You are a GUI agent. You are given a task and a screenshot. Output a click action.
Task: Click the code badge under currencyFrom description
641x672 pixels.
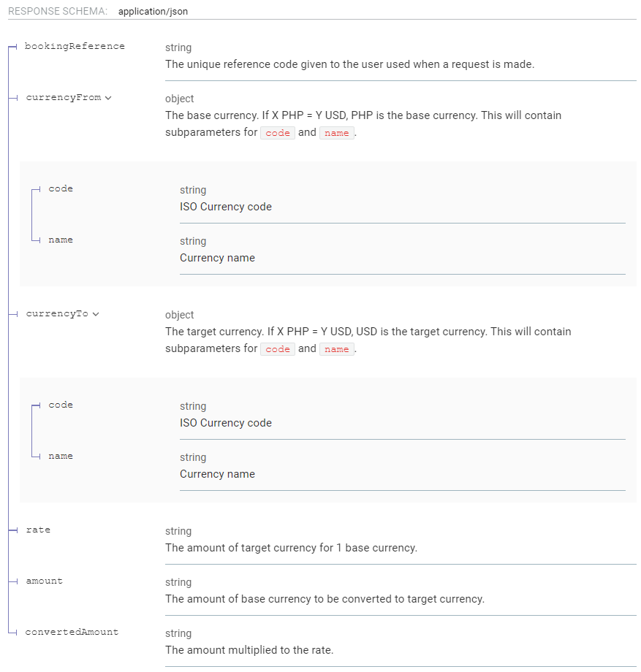[278, 133]
